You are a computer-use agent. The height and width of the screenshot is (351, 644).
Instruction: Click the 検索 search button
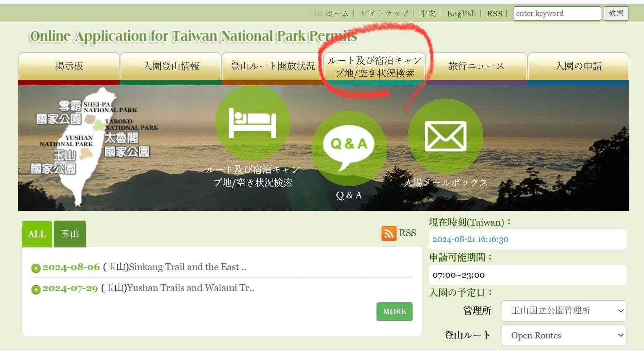tap(616, 13)
